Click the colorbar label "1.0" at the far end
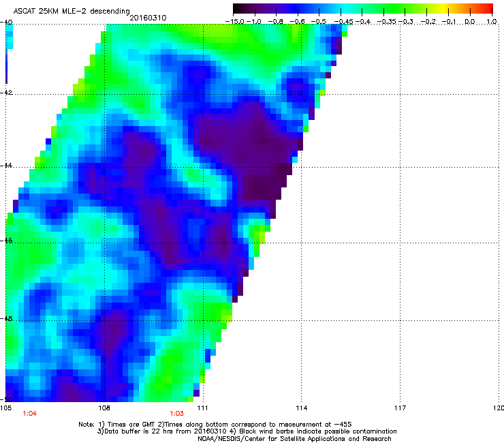 492,22
